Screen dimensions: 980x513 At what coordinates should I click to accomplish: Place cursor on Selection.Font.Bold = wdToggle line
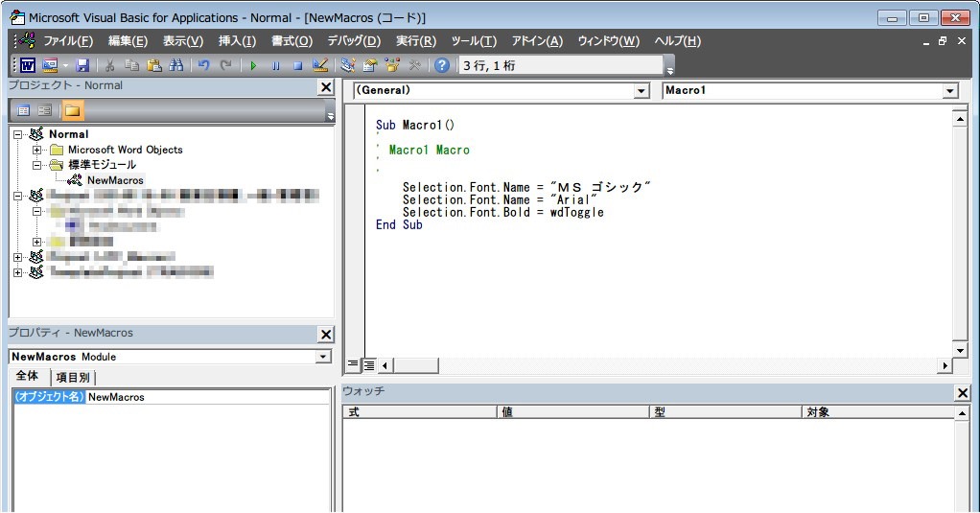503,213
